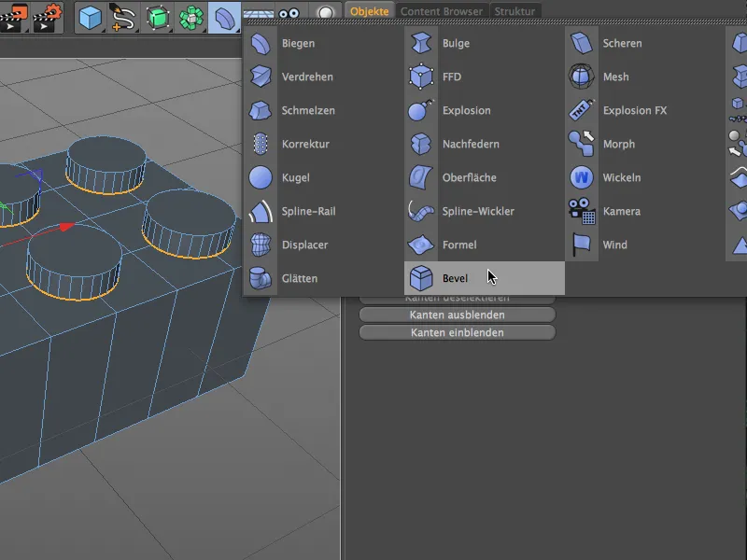Select the Biegen deformer icon
This screenshot has height=560, width=747.
tap(261, 43)
